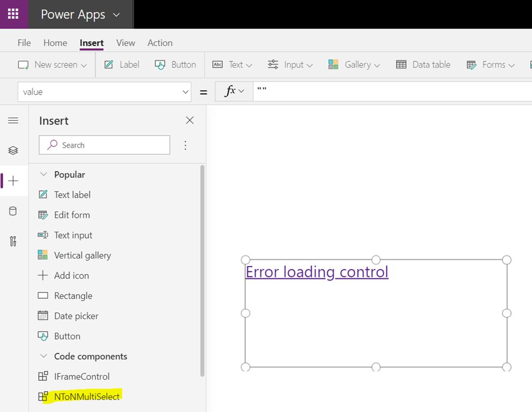Viewport: 532px width, 412px height.
Task: Open the property selector showing value
Action: 105,92
